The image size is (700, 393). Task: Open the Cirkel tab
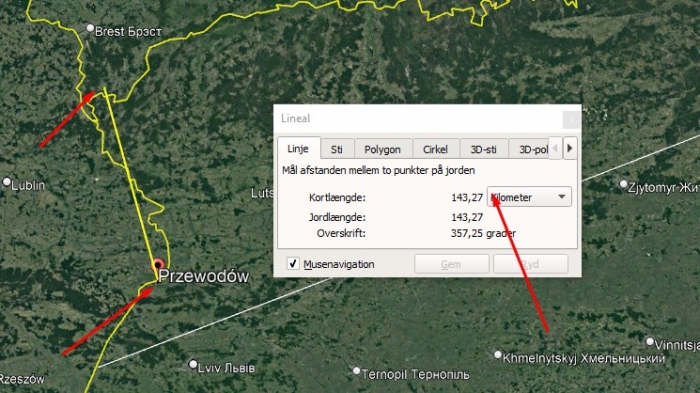435,149
